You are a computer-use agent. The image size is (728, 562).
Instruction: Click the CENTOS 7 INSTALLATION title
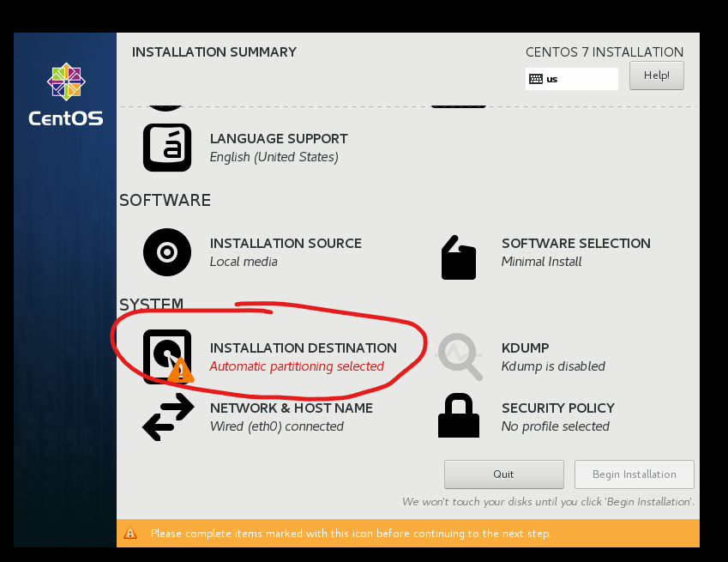point(605,51)
